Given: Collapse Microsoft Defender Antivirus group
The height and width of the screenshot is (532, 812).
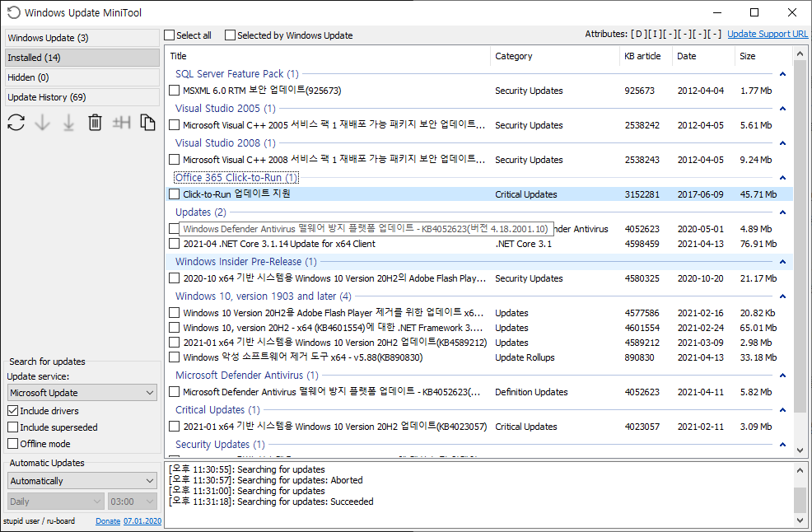Looking at the screenshot, I should 782,375.
